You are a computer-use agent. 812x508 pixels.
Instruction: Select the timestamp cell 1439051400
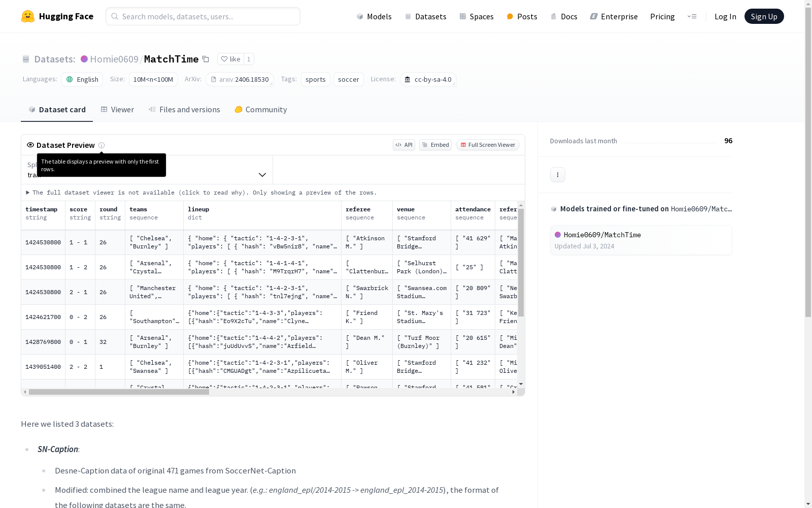43,367
